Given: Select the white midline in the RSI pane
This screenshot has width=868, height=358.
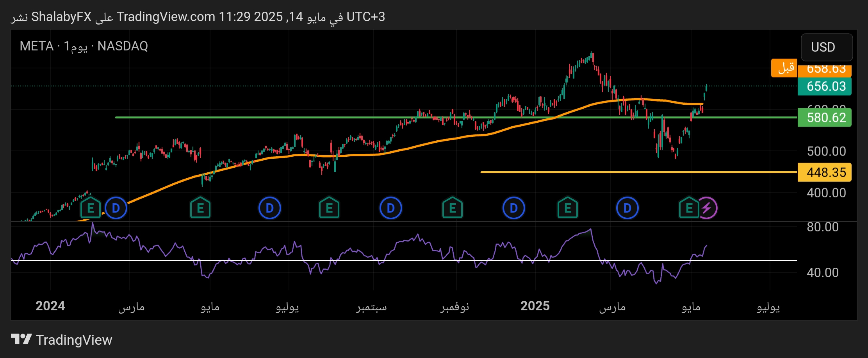Looking at the screenshot, I should 404,261.
